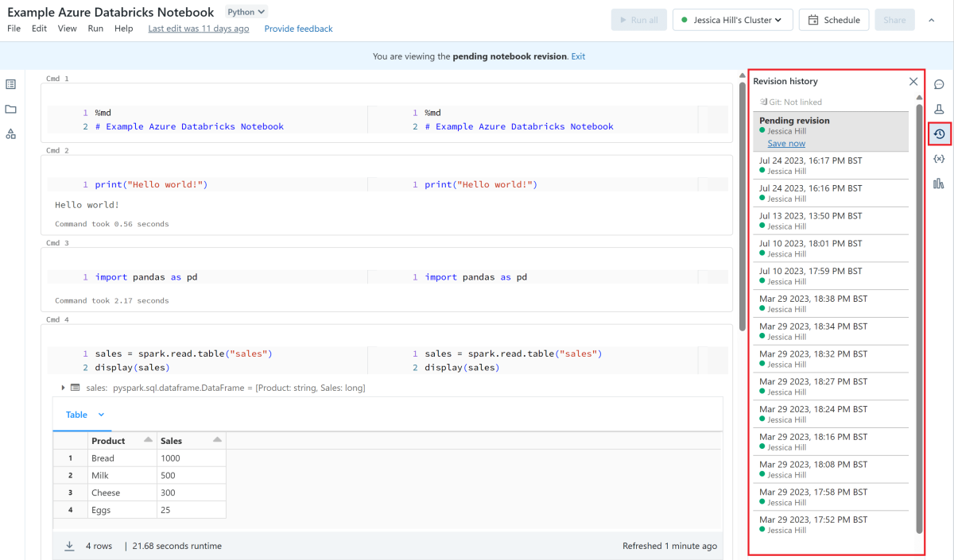Open the table of contents sidebar icon

click(11, 84)
